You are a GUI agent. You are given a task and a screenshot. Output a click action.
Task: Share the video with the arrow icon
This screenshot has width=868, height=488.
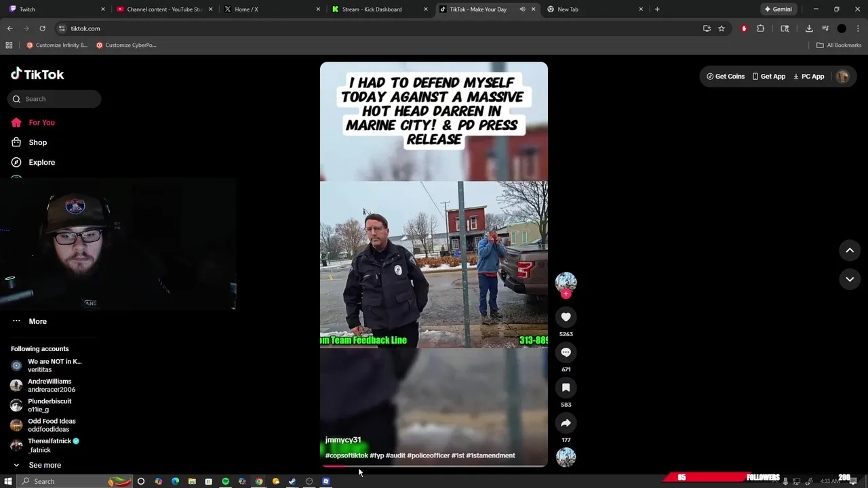(x=566, y=423)
